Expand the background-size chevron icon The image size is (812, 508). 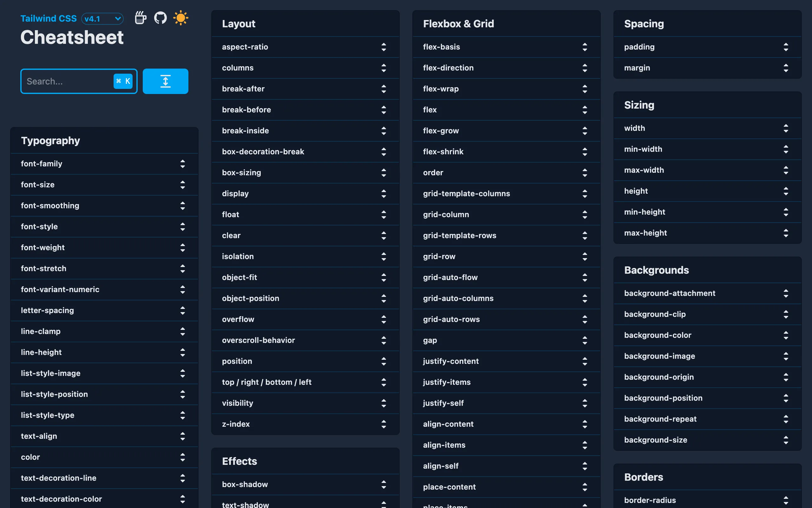(x=786, y=440)
